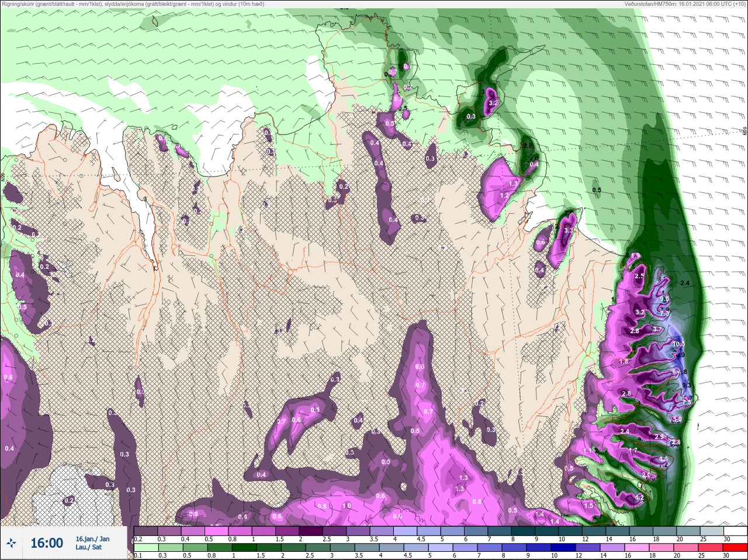The height and width of the screenshot is (560, 748).
Task: Select the violet 12 mm rain scale swatch
Action: pyautogui.click(x=589, y=548)
